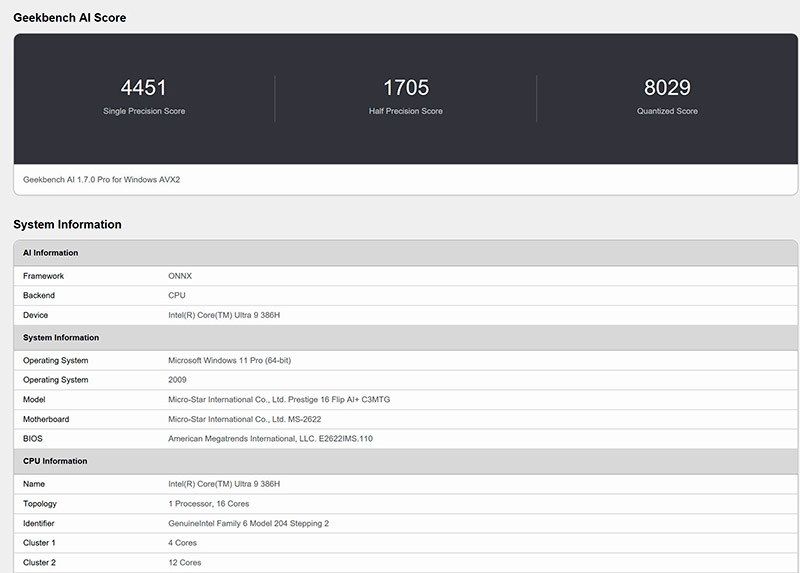Select the CPU Information section header

click(x=55, y=461)
